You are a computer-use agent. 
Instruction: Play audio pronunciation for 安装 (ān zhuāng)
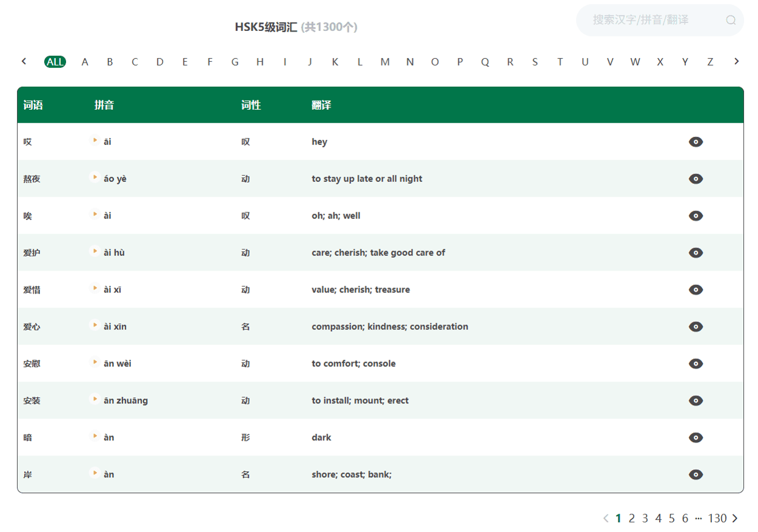click(x=95, y=400)
